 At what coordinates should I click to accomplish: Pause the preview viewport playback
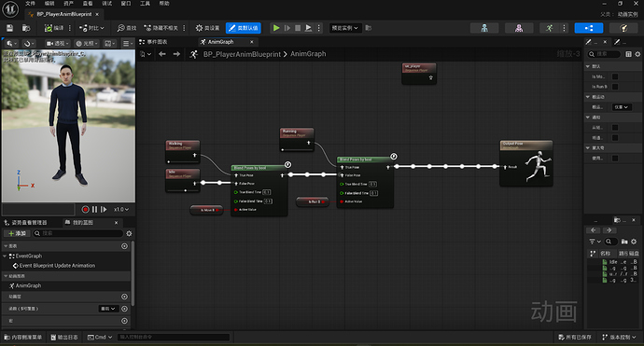pos(95,209)
